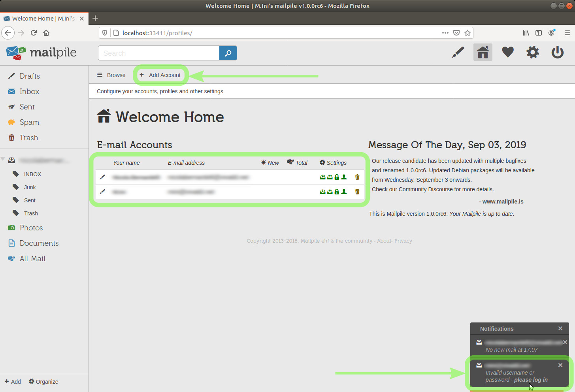The height and width of the screenshot is (392, 575).
Task: Delete the first account with trash icon
Action: click(357, 177)
